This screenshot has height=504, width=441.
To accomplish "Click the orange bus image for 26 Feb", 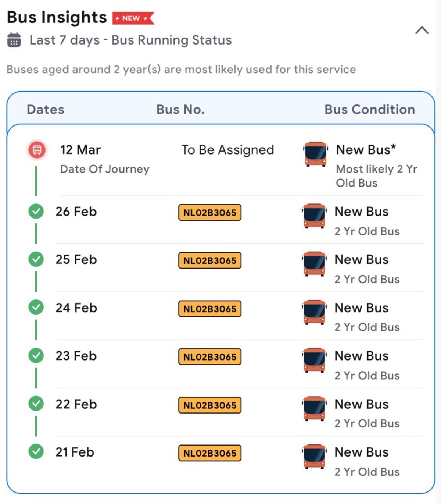I will point(314,216).
